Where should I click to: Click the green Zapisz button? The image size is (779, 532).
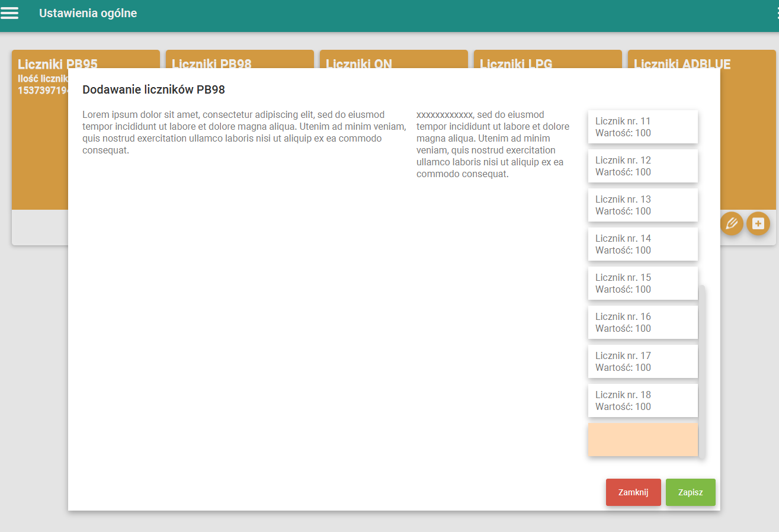point(691,492)
